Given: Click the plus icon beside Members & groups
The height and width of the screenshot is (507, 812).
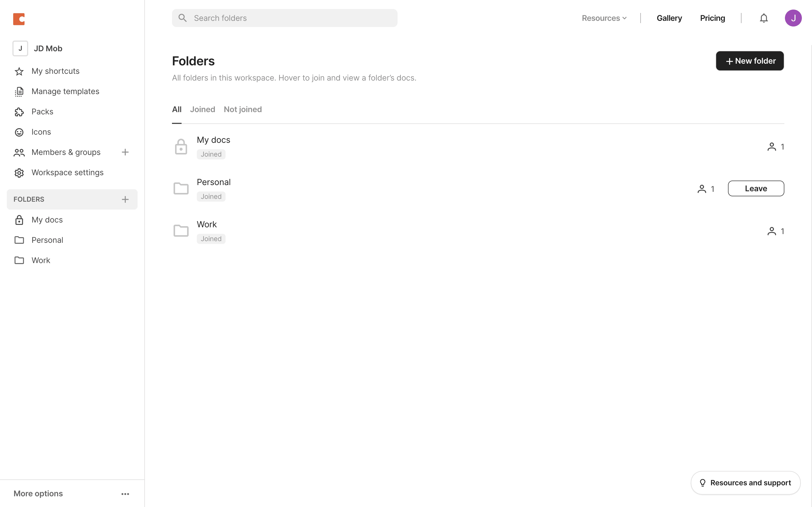Looking at the screenshot, I should (125, 152).
